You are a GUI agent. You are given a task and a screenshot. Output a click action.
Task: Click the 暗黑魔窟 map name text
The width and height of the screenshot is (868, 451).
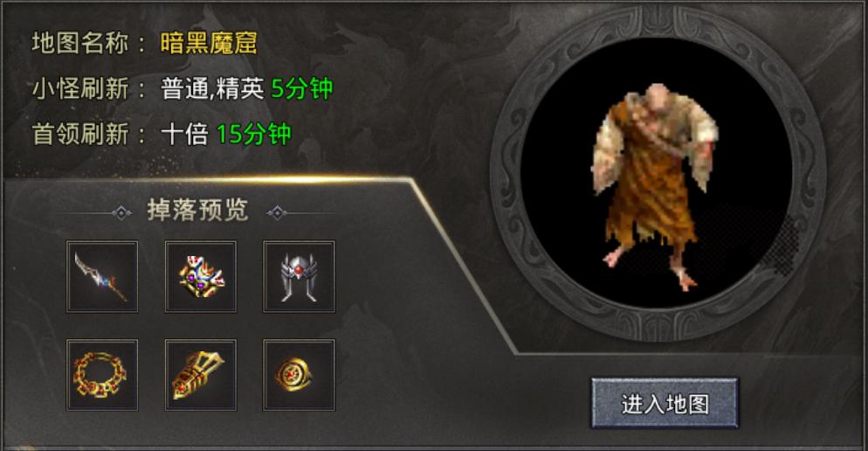click(x=209, y=43)
